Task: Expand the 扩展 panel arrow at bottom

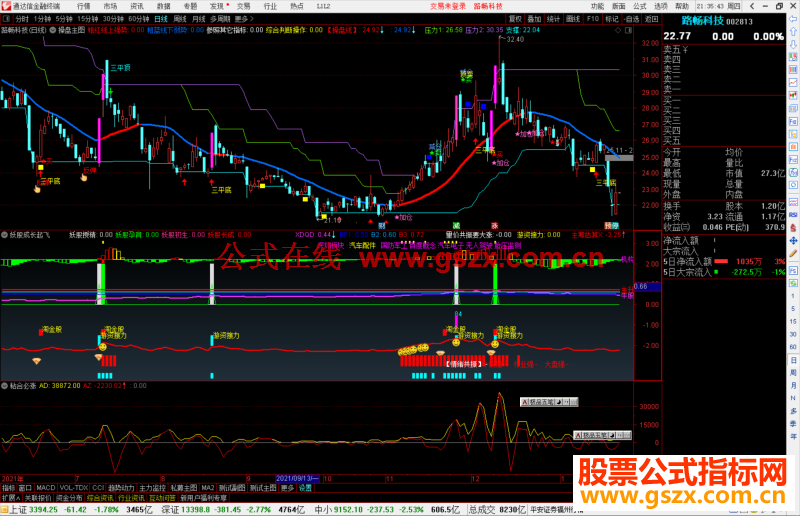Action: pos(11,498)
